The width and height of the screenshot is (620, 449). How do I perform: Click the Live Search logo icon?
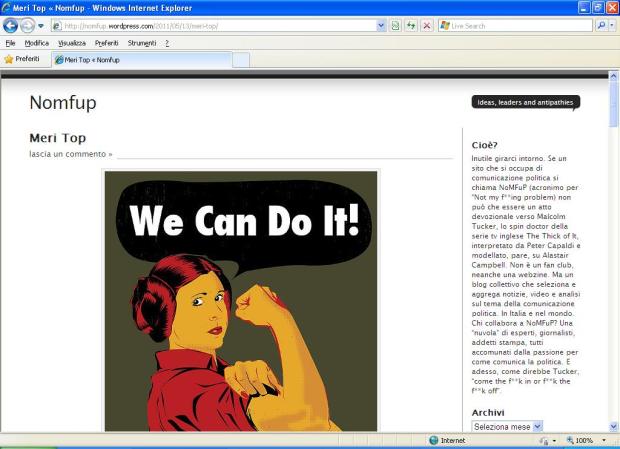click(445, 26)
